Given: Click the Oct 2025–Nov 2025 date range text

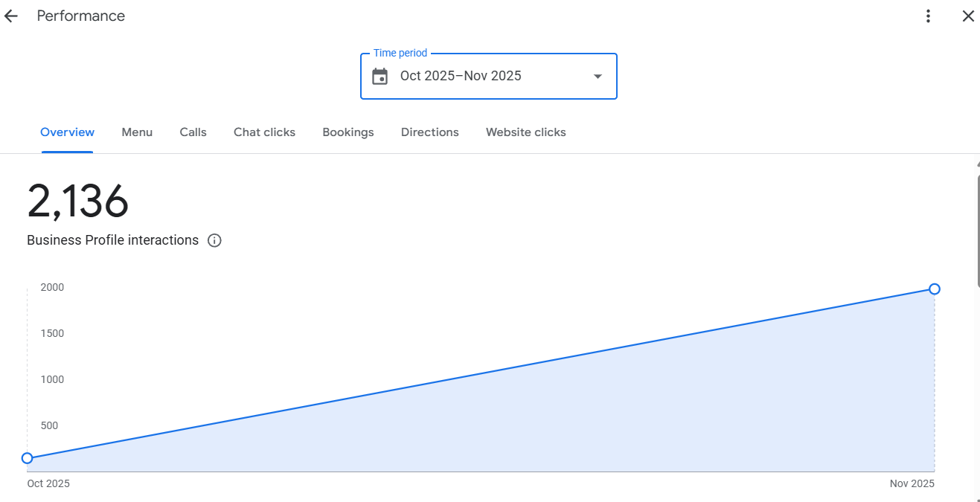Looking at the screenshot, I should coord(461,76).
